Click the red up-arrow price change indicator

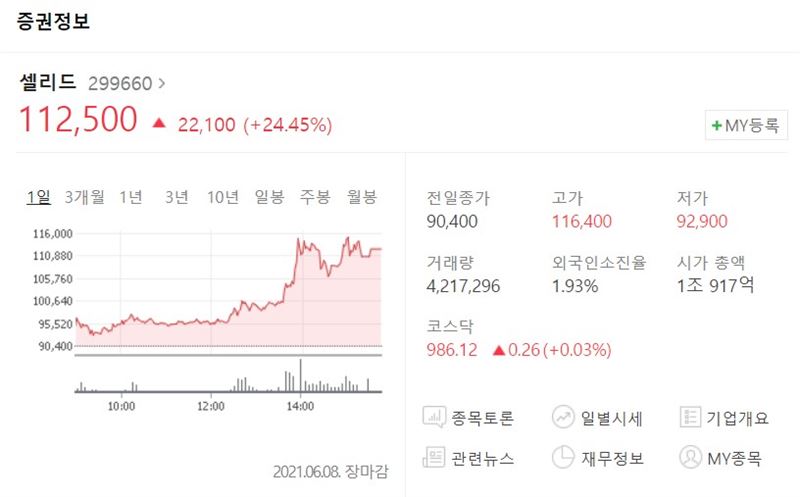159,123
